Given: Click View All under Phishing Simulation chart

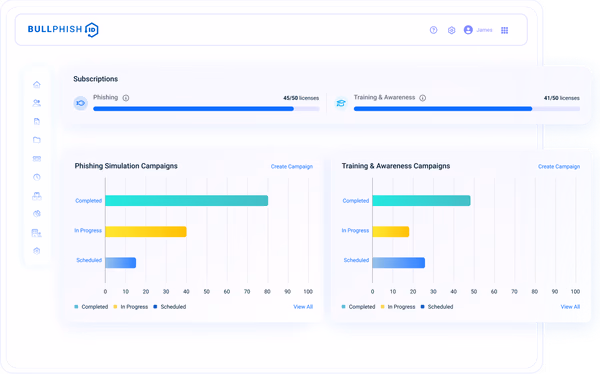Looking at the screenshot, I should click(x=303, y=307).
